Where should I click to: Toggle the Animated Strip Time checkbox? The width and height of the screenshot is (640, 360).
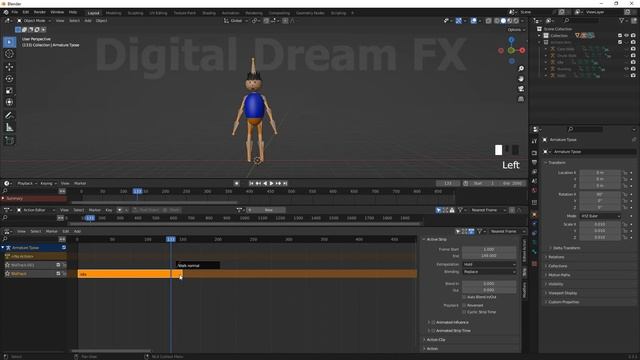tap(433, 331)
